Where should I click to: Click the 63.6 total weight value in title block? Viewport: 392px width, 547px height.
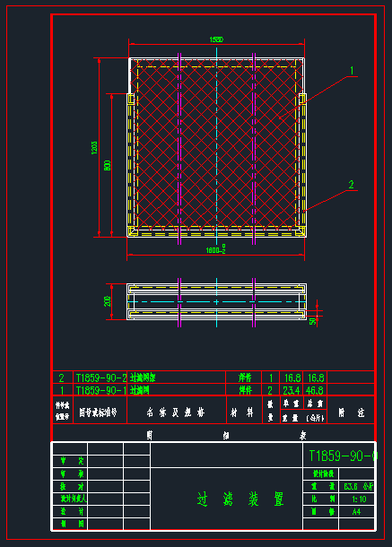point(358,486)
